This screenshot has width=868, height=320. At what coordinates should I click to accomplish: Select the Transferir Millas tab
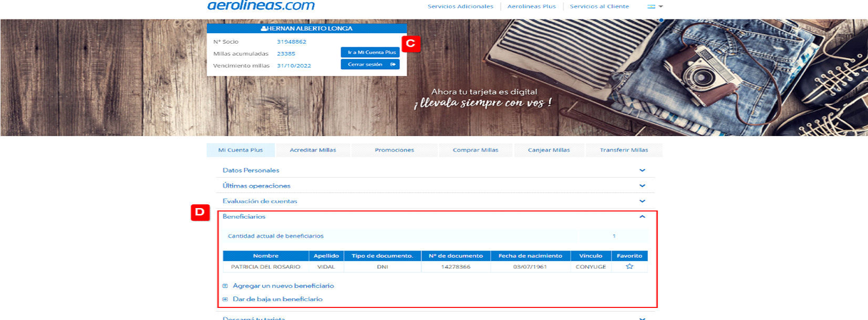coord(624,150)
